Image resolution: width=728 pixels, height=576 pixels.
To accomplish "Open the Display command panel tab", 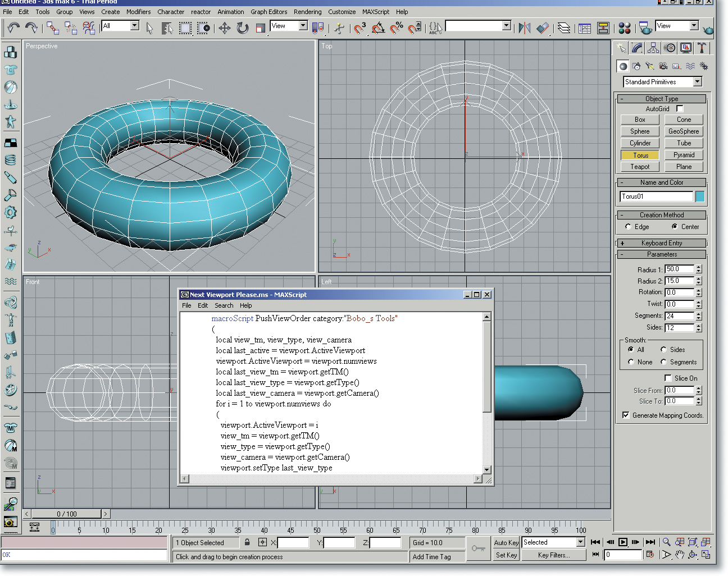I will [686, 48].
